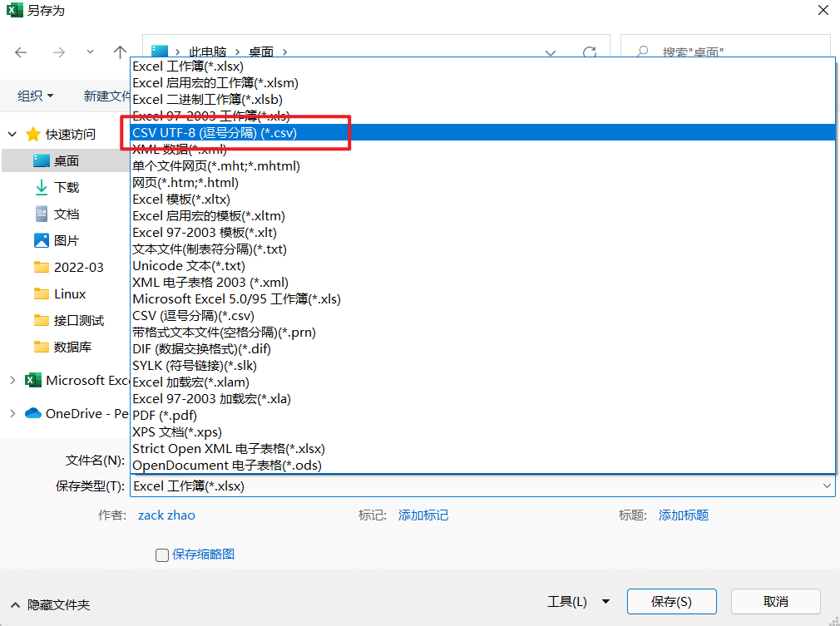Click 添加标题 link

coord(684,515)
